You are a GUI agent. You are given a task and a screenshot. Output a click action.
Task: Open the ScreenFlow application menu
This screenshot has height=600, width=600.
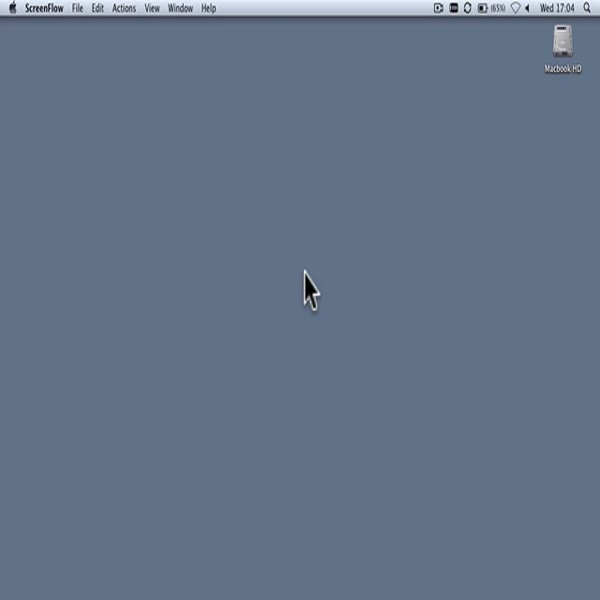click(44, 8)
